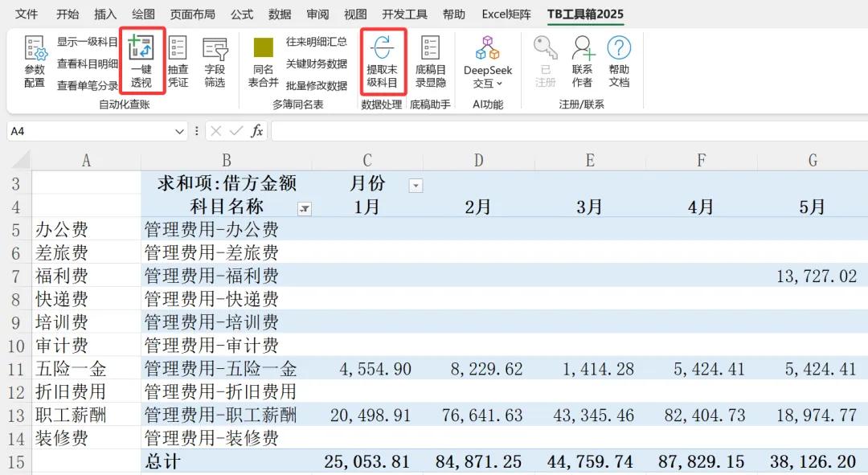Click cell containing 76,641.63
The width and height of the screenshot is (868, 475).
(479, 416)
